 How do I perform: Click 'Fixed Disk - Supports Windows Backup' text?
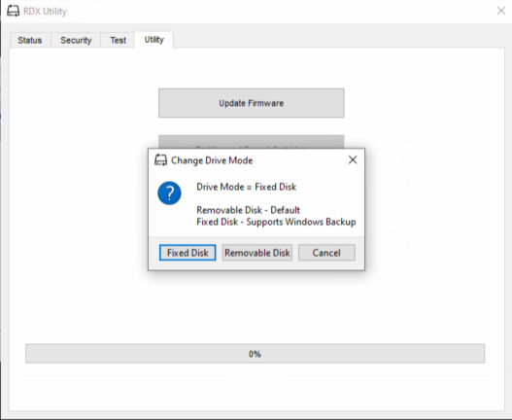click(276, 222)
